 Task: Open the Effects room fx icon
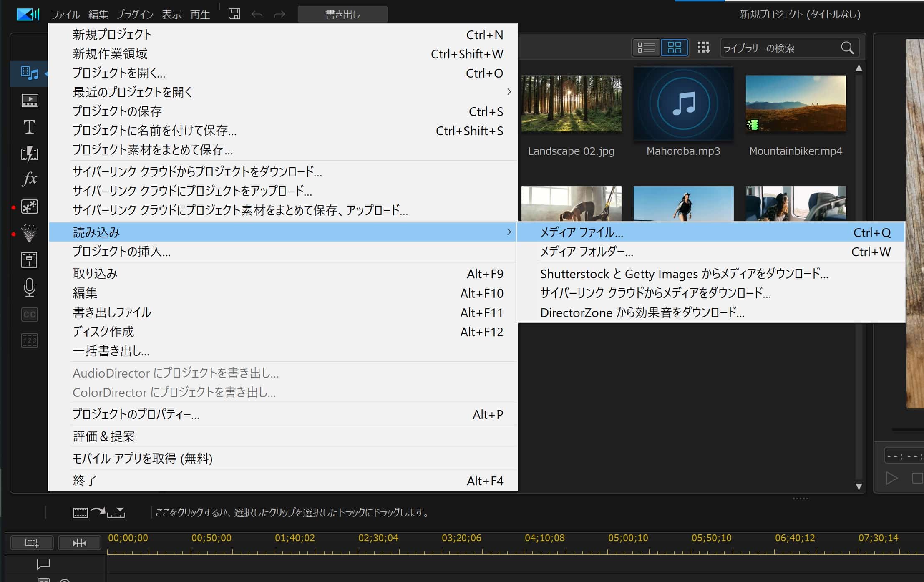click(29, 179)
